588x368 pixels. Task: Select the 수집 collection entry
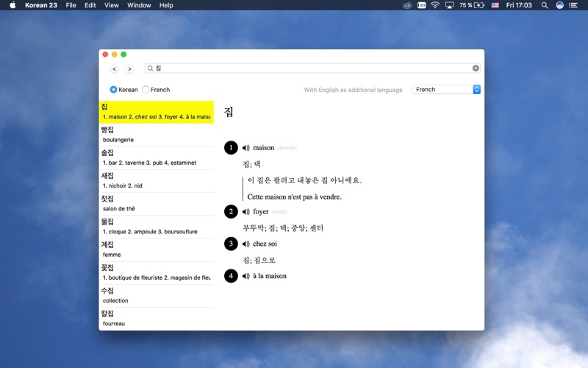(157, 296)
